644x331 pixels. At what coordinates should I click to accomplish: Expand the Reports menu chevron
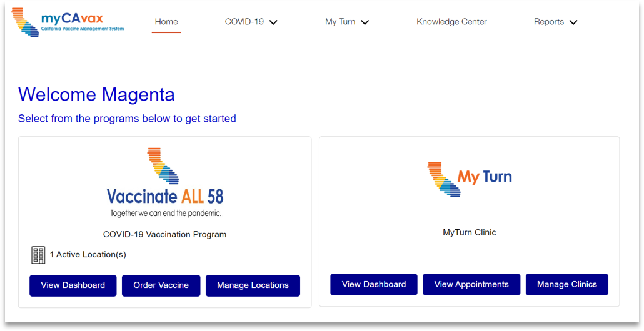pyautogui.click(x=573, y=22)
